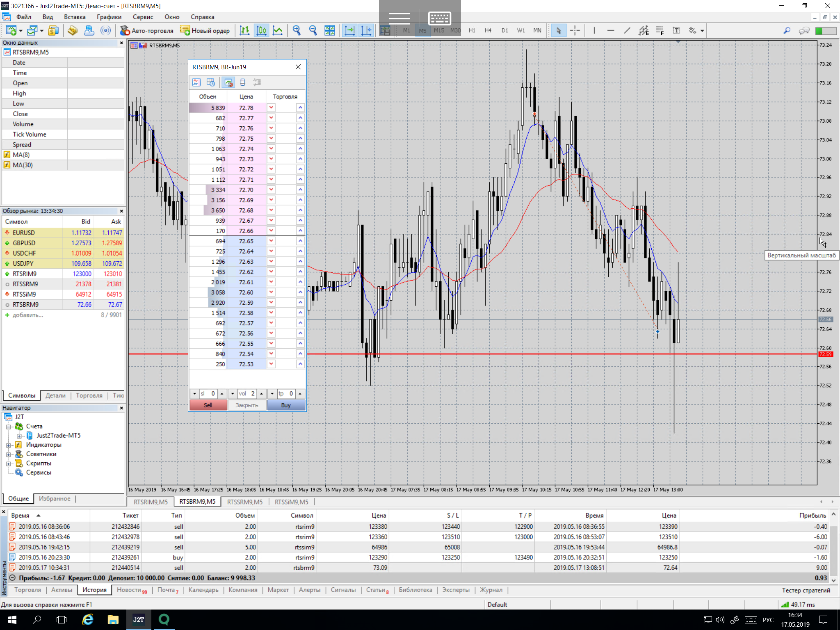The width and height of the screenshot is (840, 630).
Task: Toggle chart auto-scroll button
Action: click(349, 30)
